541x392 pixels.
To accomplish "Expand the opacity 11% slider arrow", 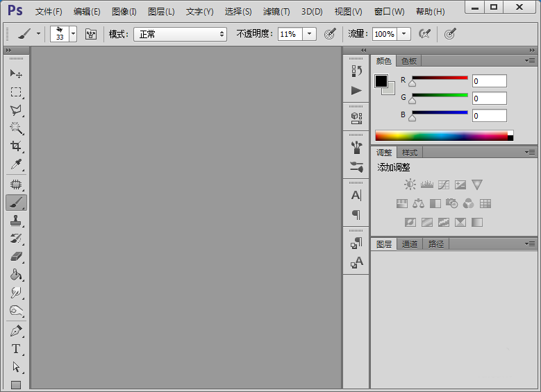I will [309, 34].
